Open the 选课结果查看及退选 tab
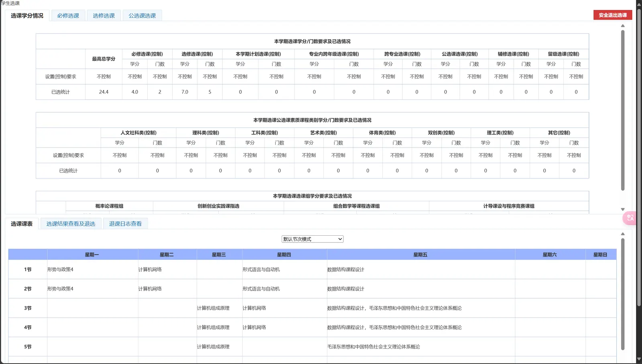Image resolution: width=642 pixels, height=364 pixels. 71,224
